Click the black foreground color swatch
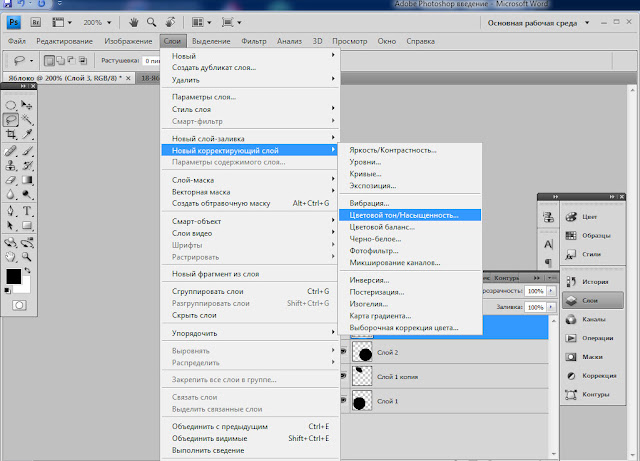640x461 pixels. point(13,276)
